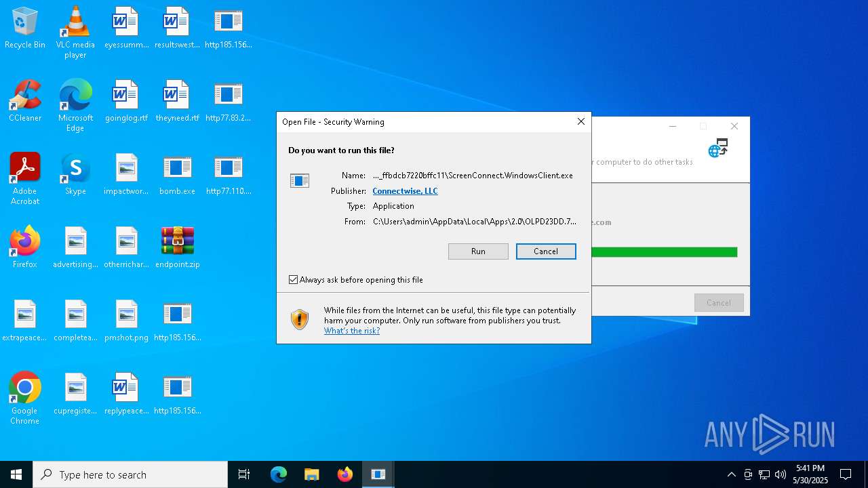Close the Open File Security Warning dialog
This screenshot has width=868, height=488.
(580, 122)
